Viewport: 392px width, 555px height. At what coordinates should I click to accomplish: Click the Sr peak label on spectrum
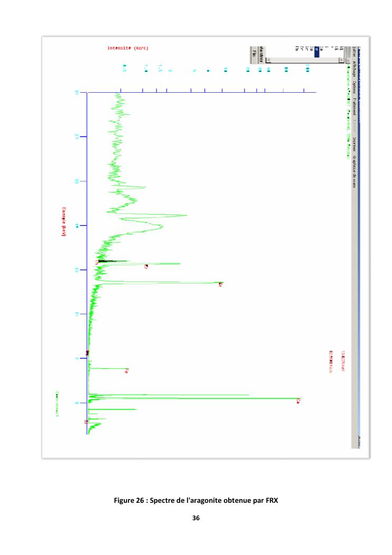click(x=220, y=285)
